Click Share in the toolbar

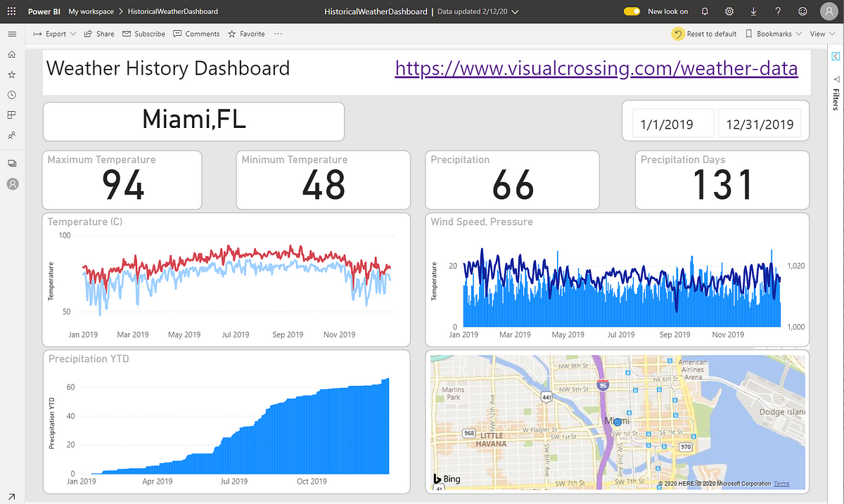click(99, 34)
